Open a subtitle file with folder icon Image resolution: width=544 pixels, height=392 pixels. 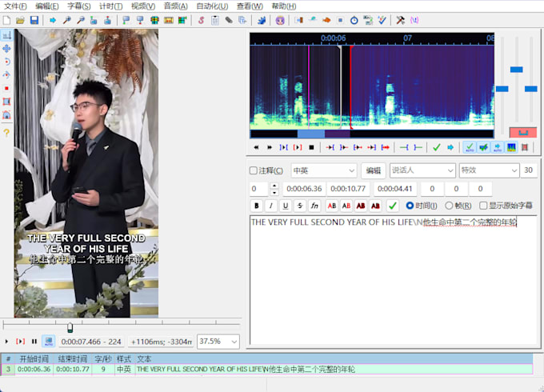(20, 20)
